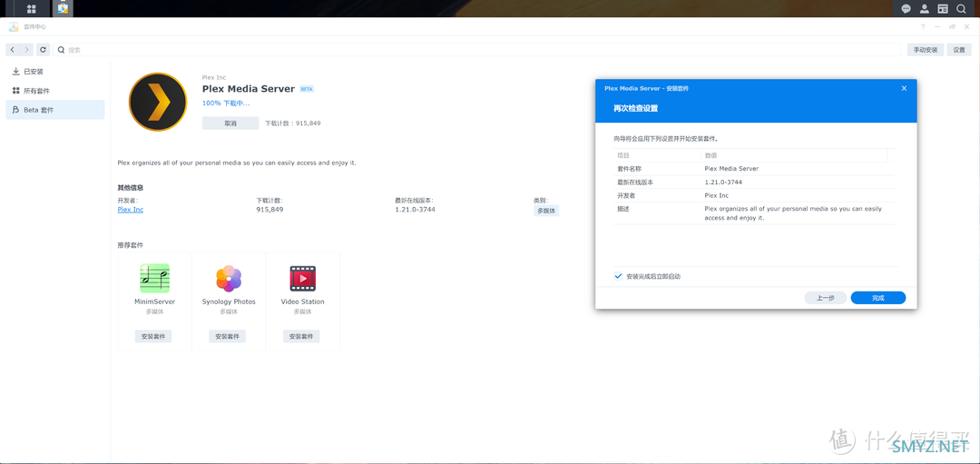Go back with 上一步 in wizard
This screenshot has height=464, width=980.
[x=825, y=298]
